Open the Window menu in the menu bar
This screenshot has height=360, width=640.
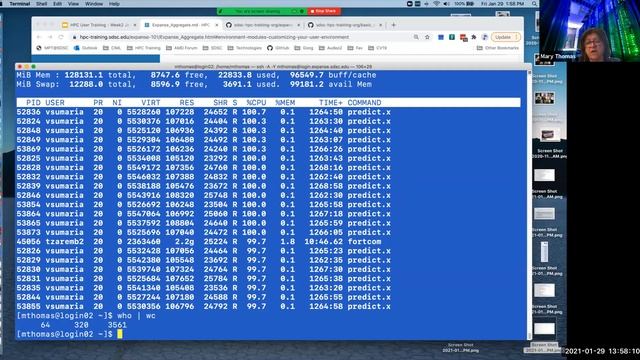pyautogui.click(x=94, y=4)
